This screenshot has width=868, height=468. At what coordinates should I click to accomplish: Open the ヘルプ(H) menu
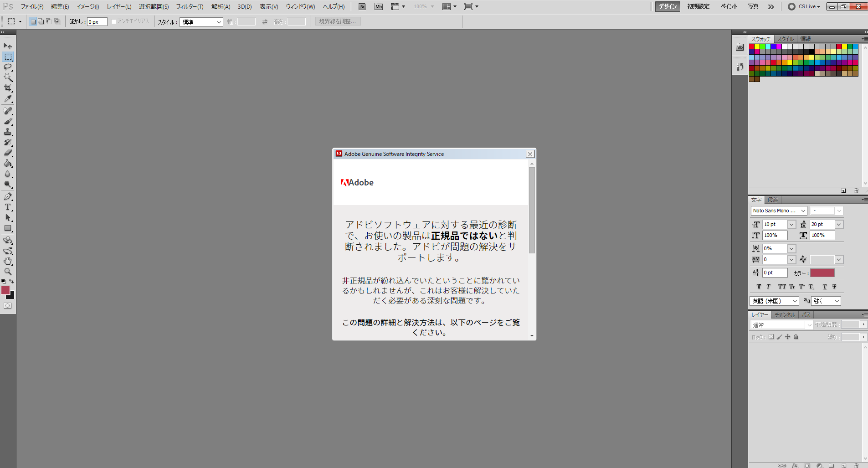334,6
